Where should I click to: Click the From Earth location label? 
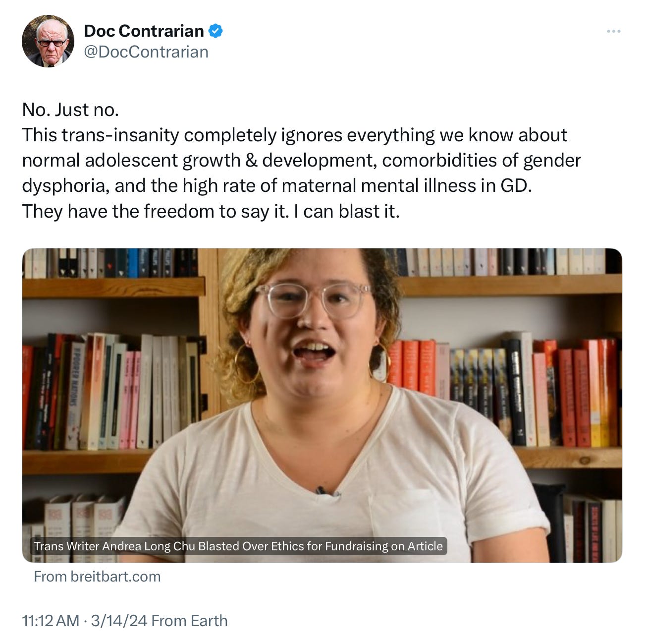(189, 621)
